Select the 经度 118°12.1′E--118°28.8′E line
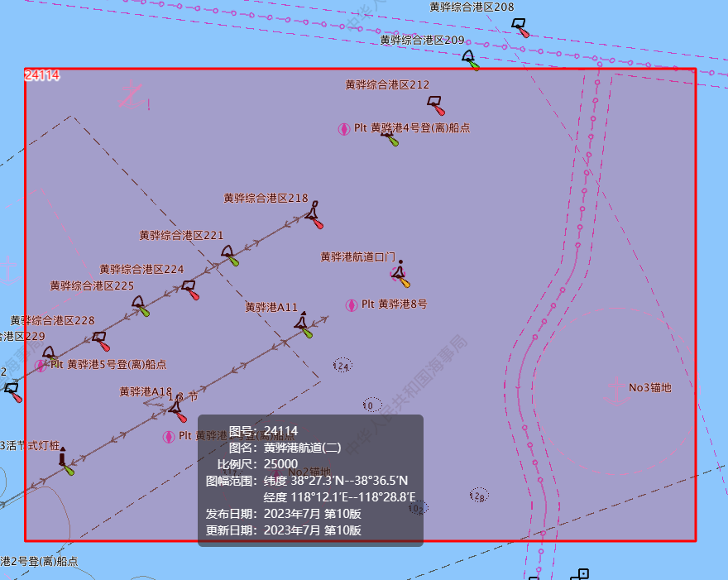The image size is (728, 580). [339, 497]
